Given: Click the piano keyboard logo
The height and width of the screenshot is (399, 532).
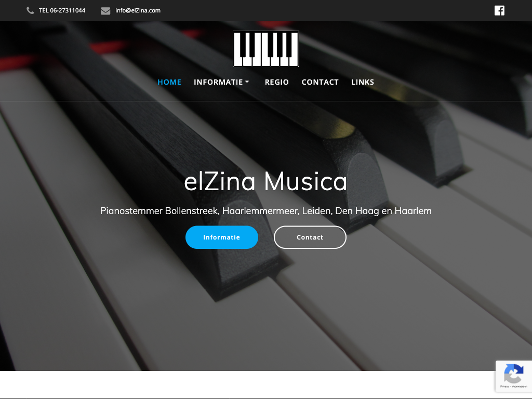Looking at the screenshot, I should tap(265, 49).
